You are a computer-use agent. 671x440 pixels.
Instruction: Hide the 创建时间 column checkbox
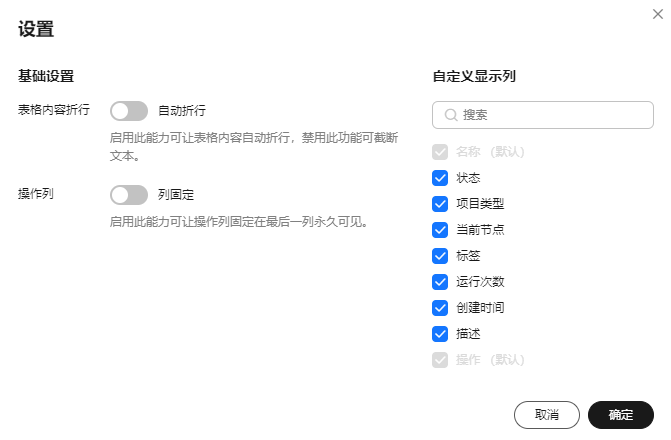click(x=440, y=308)
